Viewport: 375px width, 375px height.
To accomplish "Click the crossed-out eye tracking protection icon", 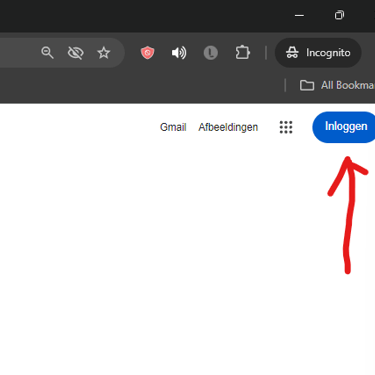I will coord(76,53).
